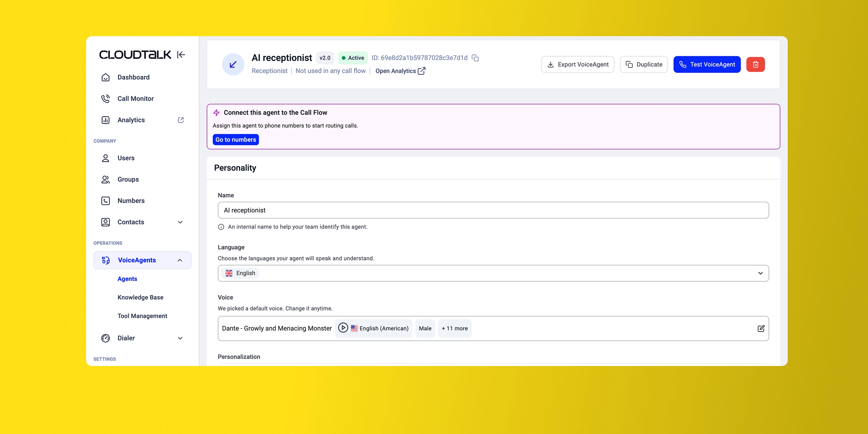Click the Groups people icon

click(106, 179)
